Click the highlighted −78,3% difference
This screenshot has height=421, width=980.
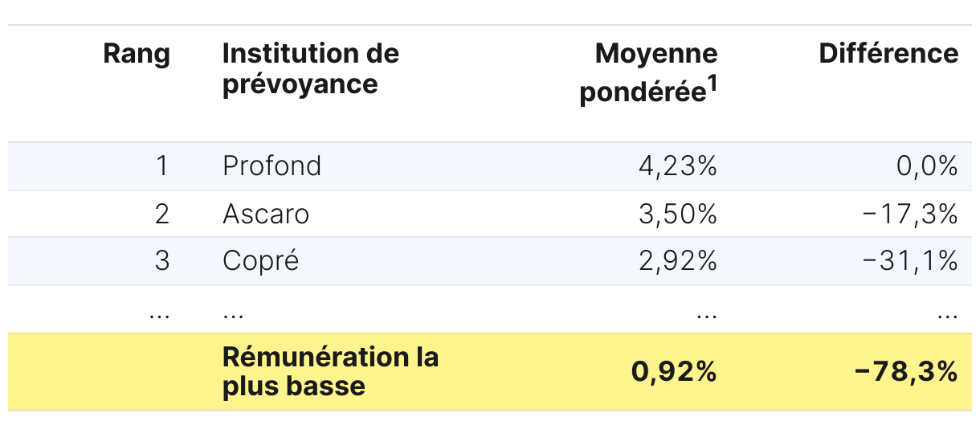[907, 371]
